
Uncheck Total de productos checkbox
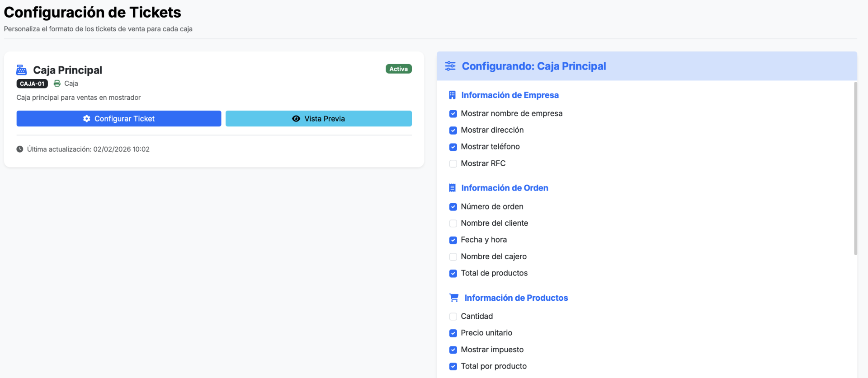pyautogui.click(x=453, y=274)
